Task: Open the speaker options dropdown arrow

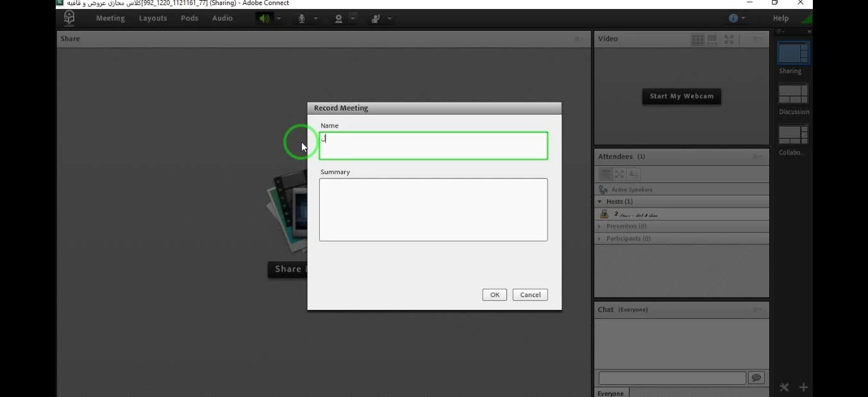Action: (279, 19)
